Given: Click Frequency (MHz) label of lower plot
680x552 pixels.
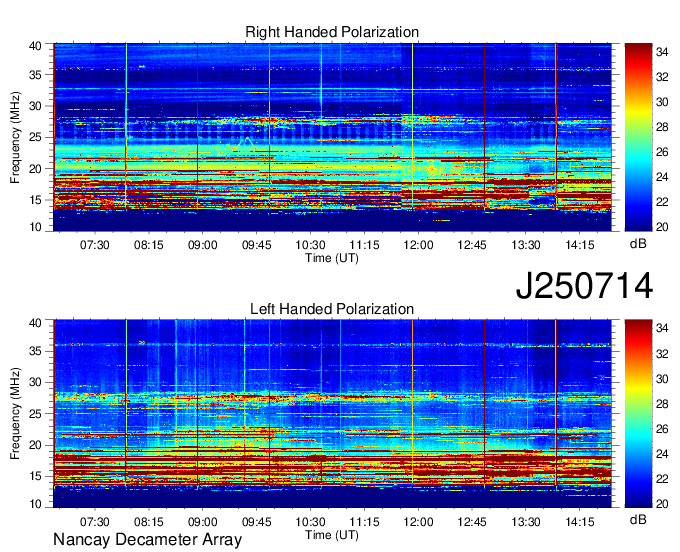Looking at the screenshot, I should (x=15, y=414).
